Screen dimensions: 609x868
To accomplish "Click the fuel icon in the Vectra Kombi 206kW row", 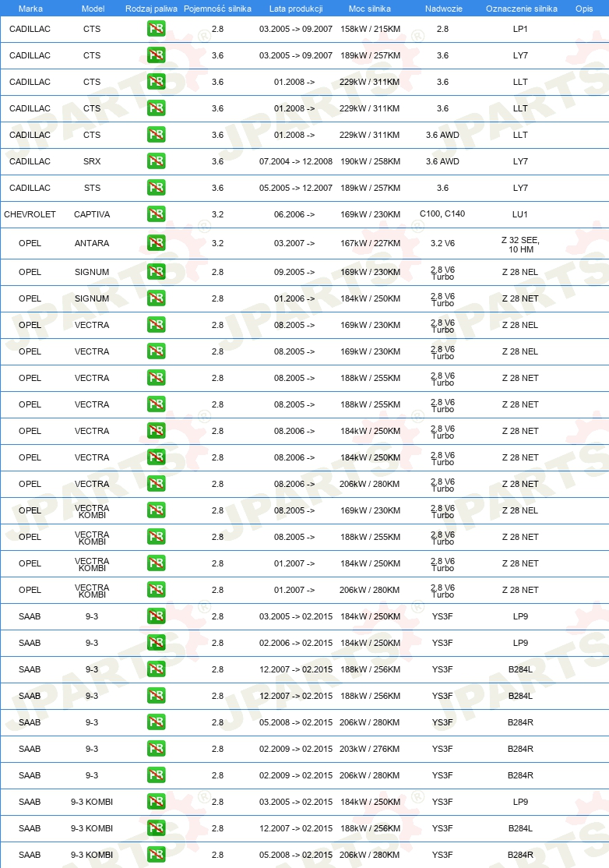I will 157,590.
